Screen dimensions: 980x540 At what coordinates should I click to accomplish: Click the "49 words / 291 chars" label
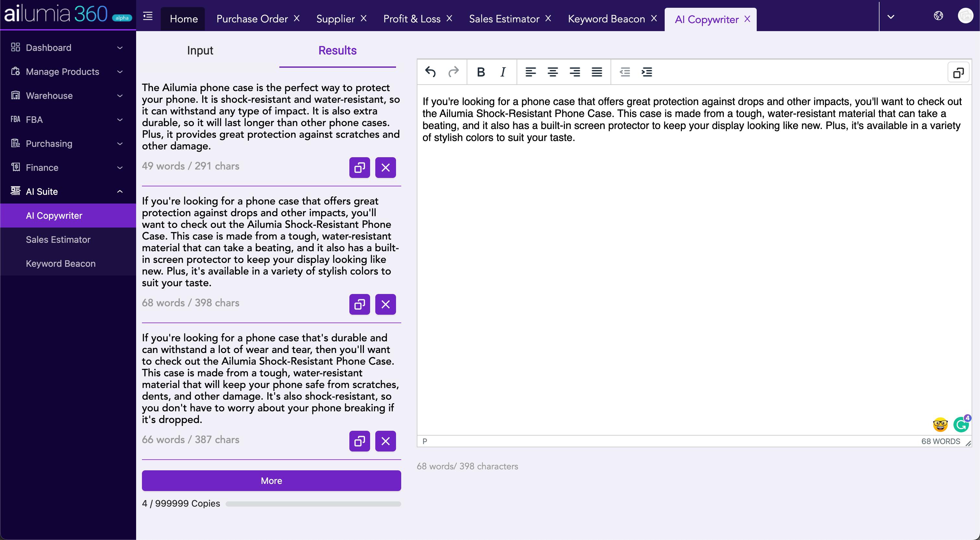tap(191, 166)
